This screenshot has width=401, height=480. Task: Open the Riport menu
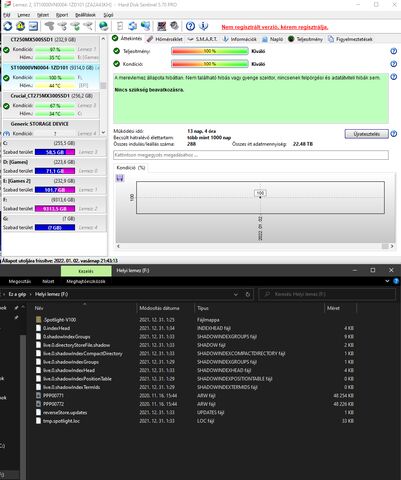[62, 15]
